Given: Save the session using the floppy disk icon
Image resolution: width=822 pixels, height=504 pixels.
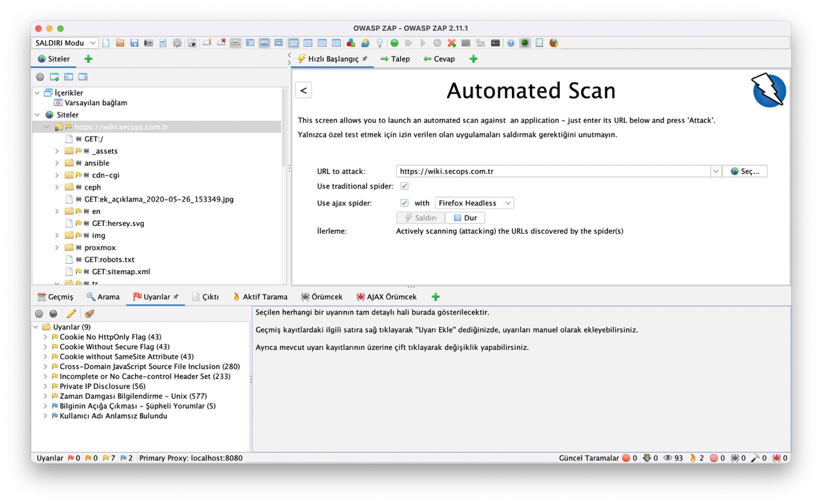Looking at the screenshot, I should [x=134, y=43].
